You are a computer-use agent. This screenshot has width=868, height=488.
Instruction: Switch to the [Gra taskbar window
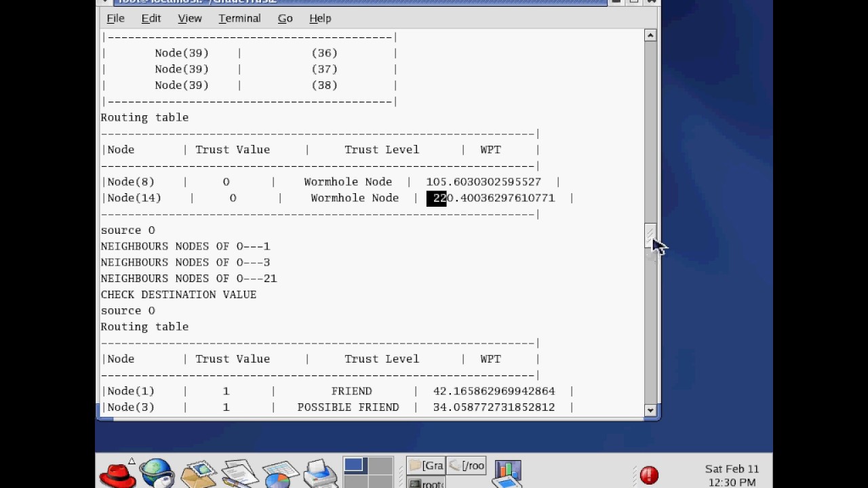coord(426,466)
